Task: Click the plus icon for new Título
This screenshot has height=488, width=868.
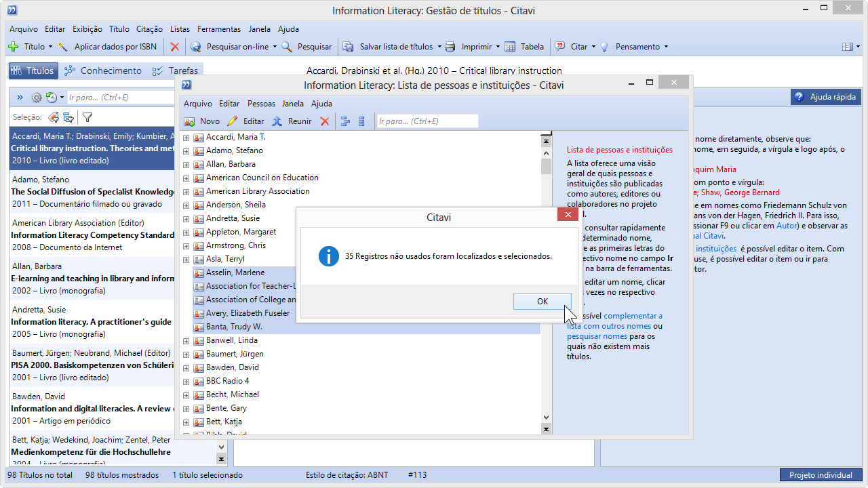Action: (x=14, y=47)
